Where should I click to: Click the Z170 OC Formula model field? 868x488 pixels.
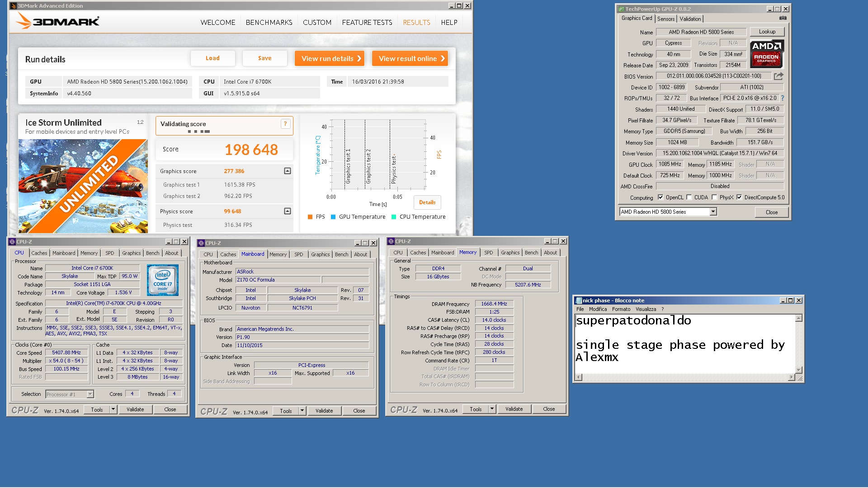pyautogui.click(x=278, y=280)
